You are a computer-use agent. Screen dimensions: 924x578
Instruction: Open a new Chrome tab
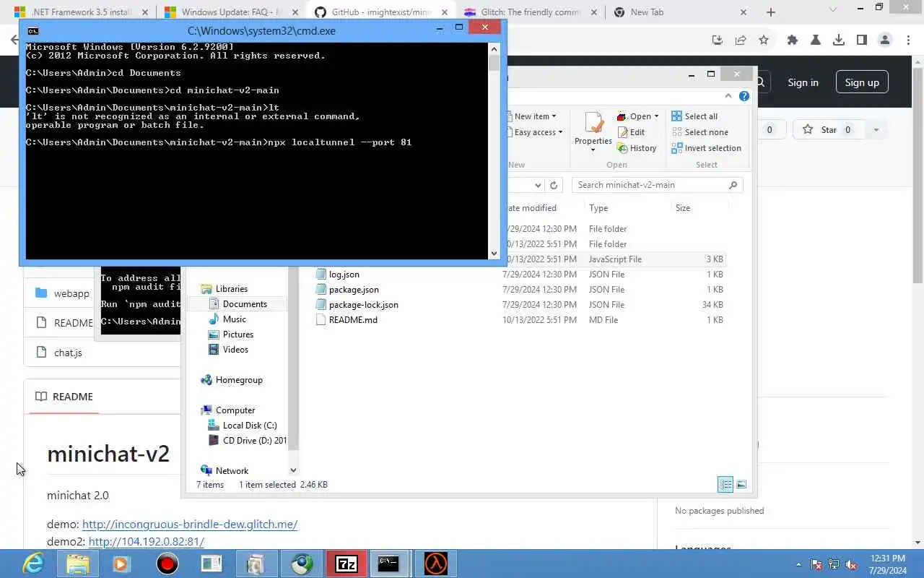(771, 12)
